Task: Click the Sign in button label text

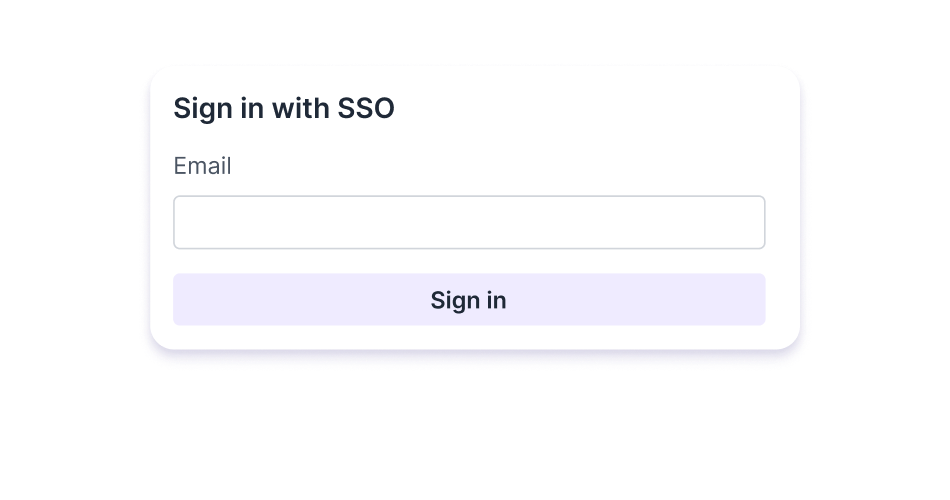Action: (x=468, y=300)
